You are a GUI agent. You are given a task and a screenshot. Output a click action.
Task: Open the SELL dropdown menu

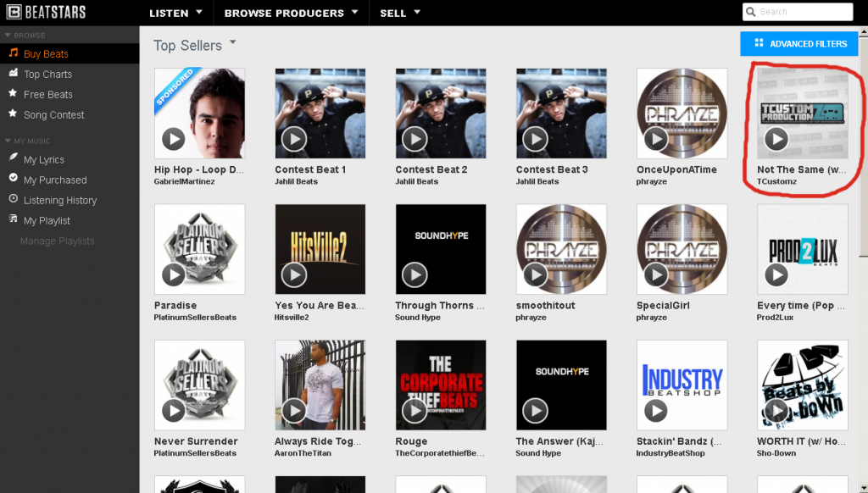[x=400, y=13]
